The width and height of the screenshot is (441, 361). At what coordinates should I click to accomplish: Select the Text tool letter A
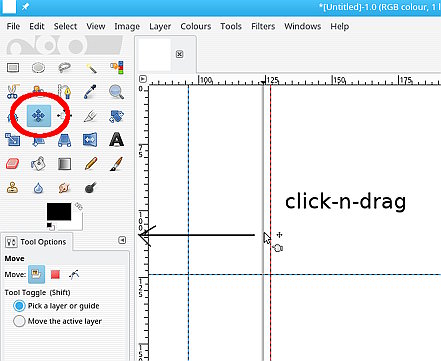tap(116, 140)
